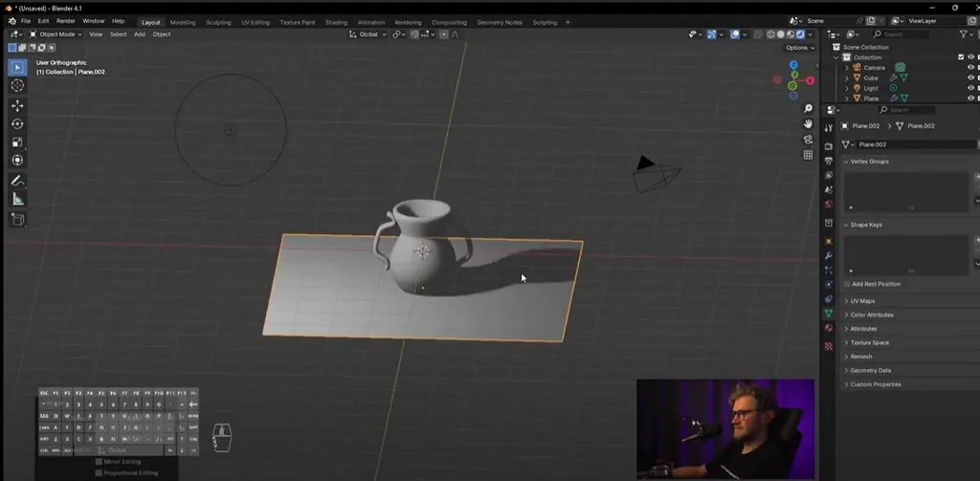
Task: Toggle show overlays button
Action: pos(735,34)
